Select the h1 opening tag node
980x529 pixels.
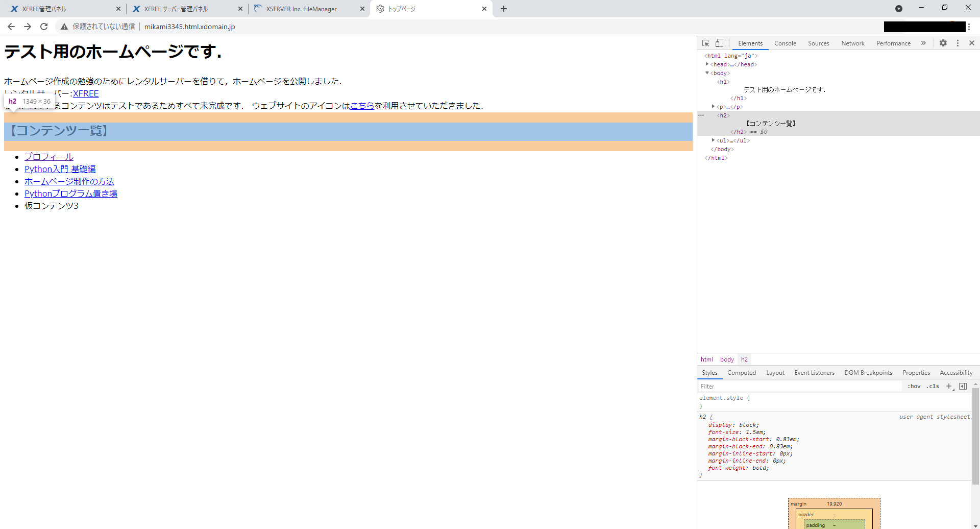point(723,82)
